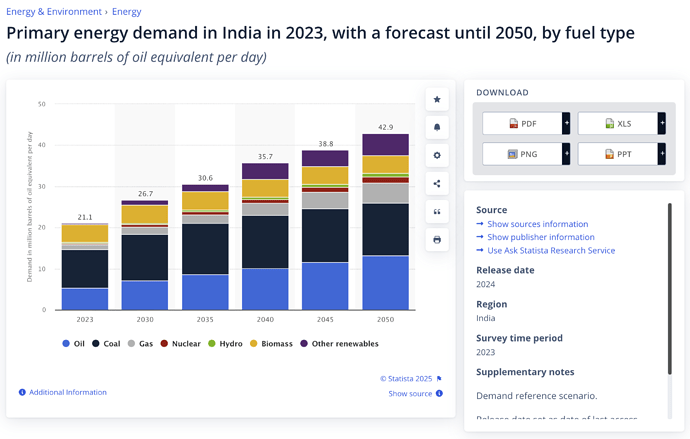The height and width of the screenshot is (439, 690).
Task: Expand the plus beside XLS download
Action: pos(661,124)
